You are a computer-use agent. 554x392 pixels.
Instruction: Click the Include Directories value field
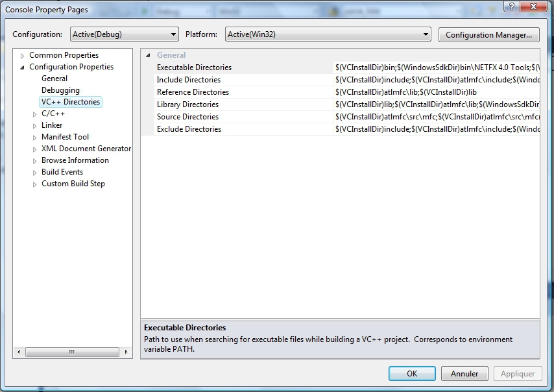436,80
